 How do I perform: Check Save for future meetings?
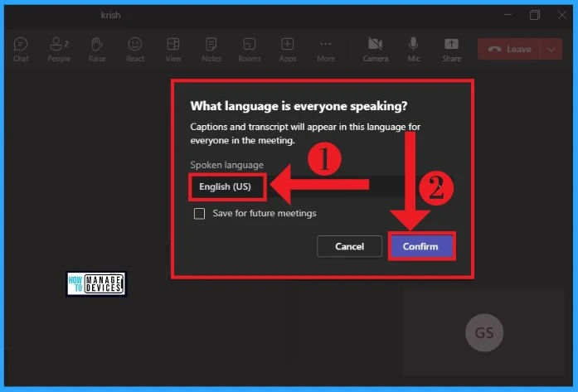coord(199,214)
